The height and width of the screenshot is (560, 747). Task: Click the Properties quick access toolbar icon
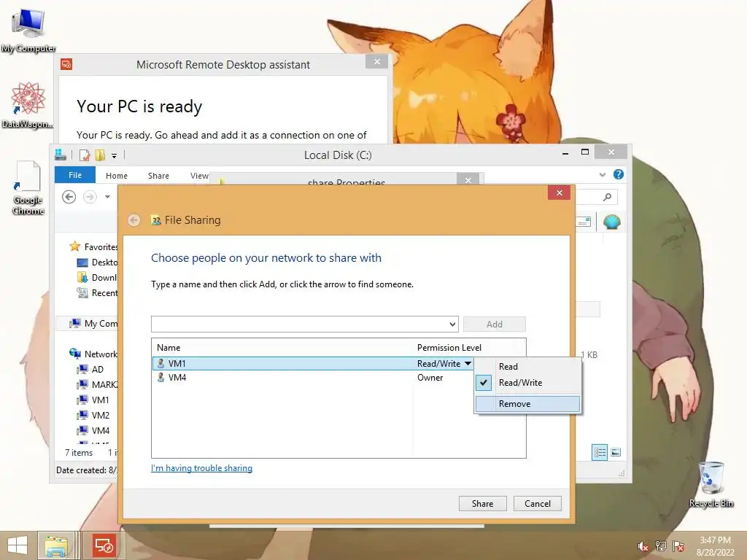point(85,155)
